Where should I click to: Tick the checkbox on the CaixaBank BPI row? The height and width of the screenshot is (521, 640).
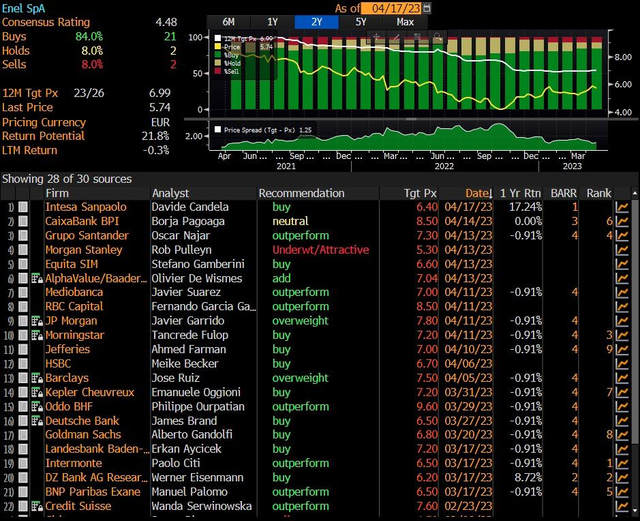click(23, 221)
